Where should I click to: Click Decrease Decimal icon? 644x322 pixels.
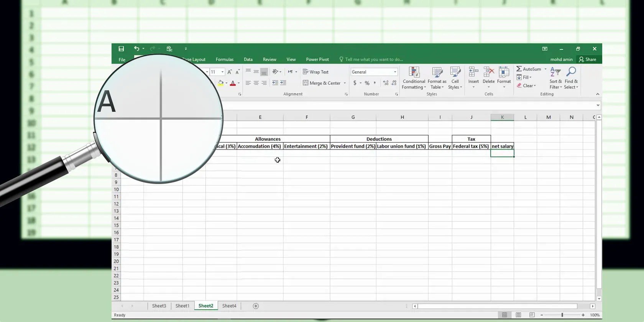(394, 83)
